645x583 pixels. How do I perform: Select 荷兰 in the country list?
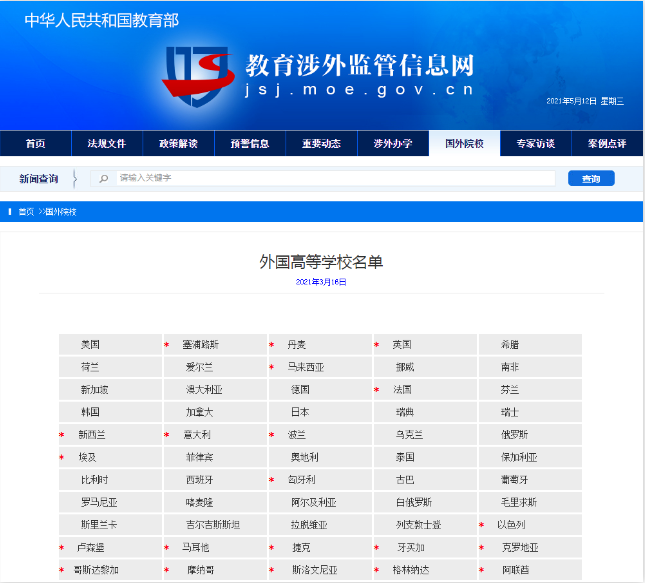pos(90,367)
